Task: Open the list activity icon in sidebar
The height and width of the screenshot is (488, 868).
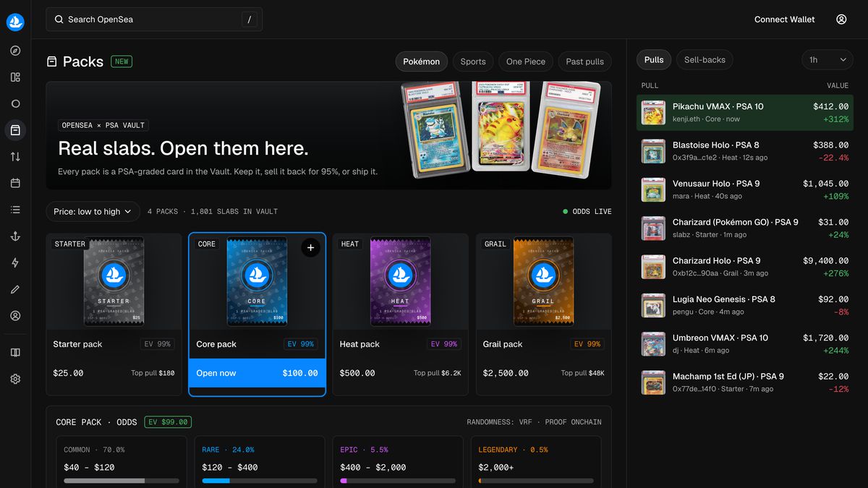Action: click(x=15, y=210)
